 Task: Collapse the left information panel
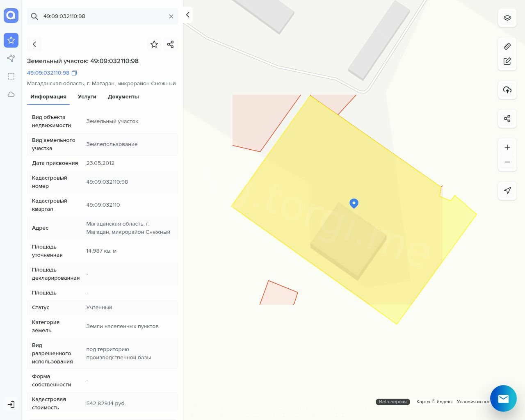coord(187,15)
